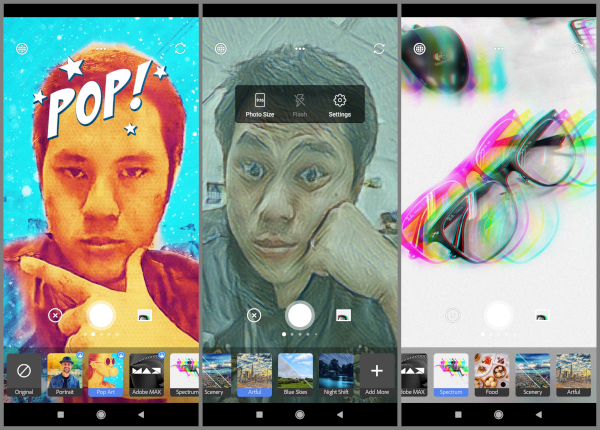Open the three-dot menu in the Spectrum screen

click(x=499, y=49)
